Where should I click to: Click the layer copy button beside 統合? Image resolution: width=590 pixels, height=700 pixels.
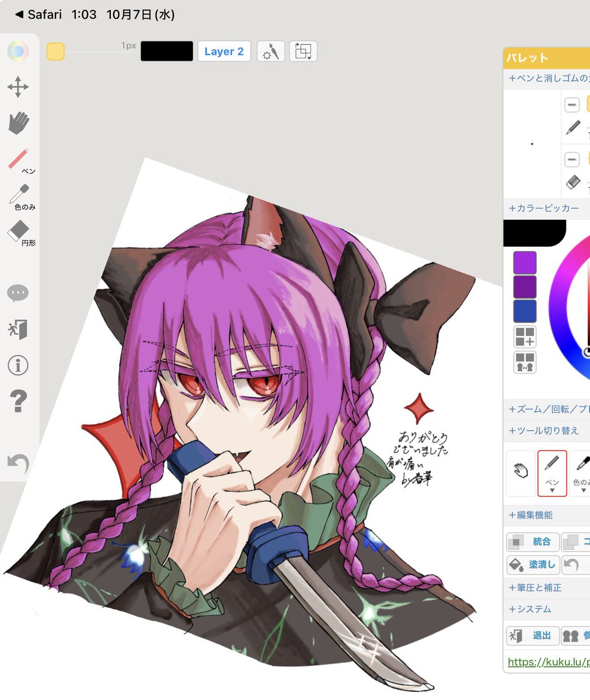575,542
